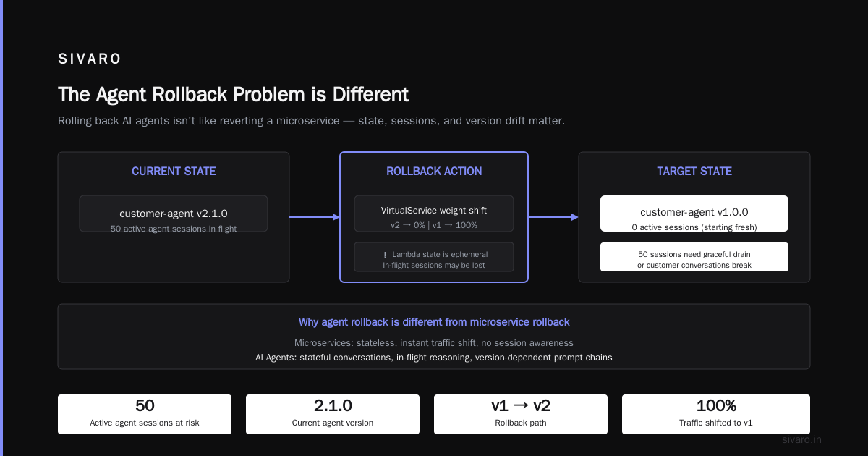
Task: Click '0 active sessions (starting fresh)' text
Action: 694,227
